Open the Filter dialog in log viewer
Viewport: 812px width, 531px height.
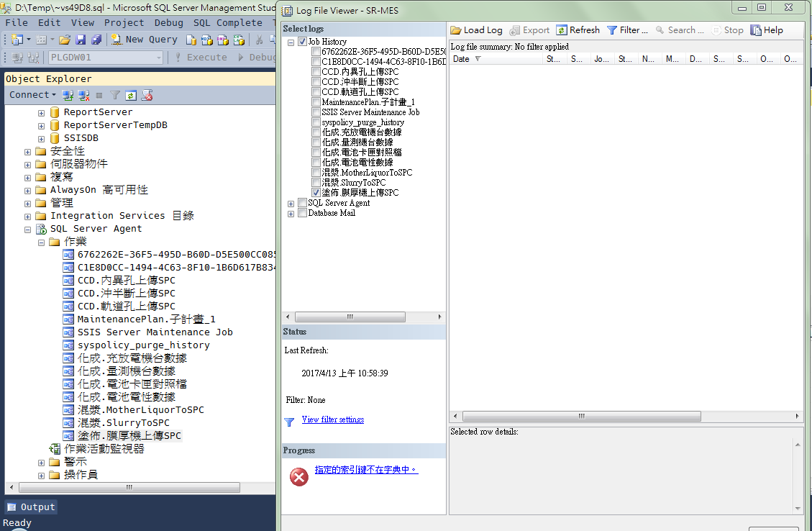pos(626,30)
